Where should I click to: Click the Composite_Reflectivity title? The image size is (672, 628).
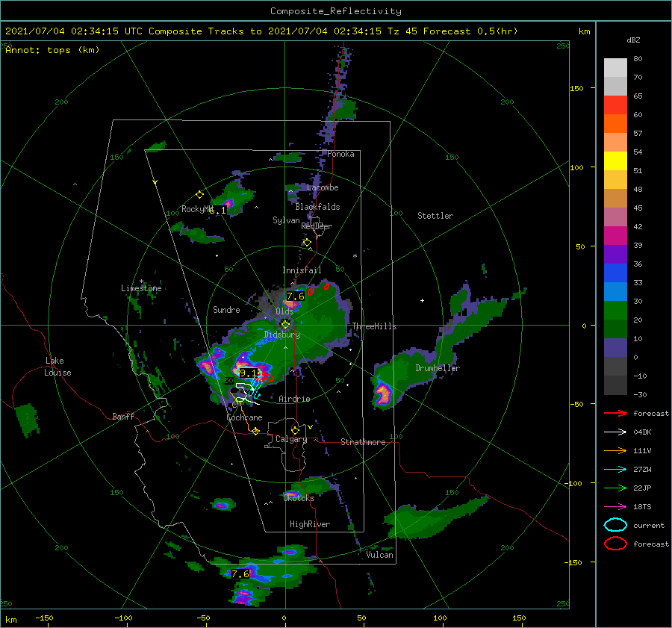[336, 11]
